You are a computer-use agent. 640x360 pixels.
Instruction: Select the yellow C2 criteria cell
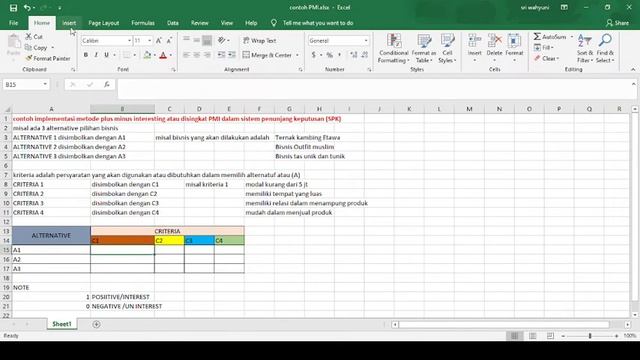coord(169,240)
